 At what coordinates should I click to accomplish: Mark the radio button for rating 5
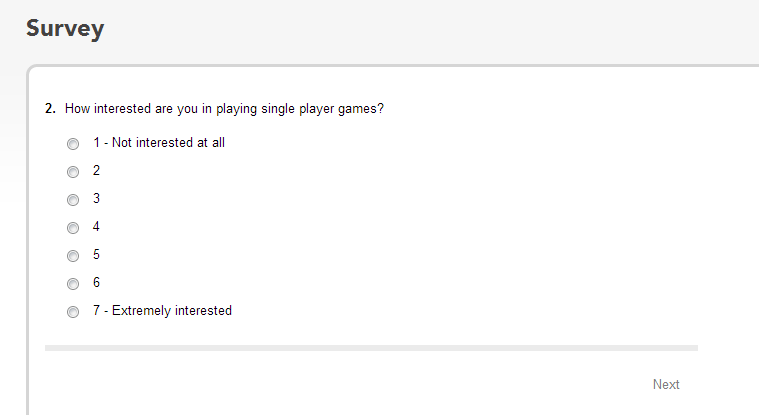73,256
